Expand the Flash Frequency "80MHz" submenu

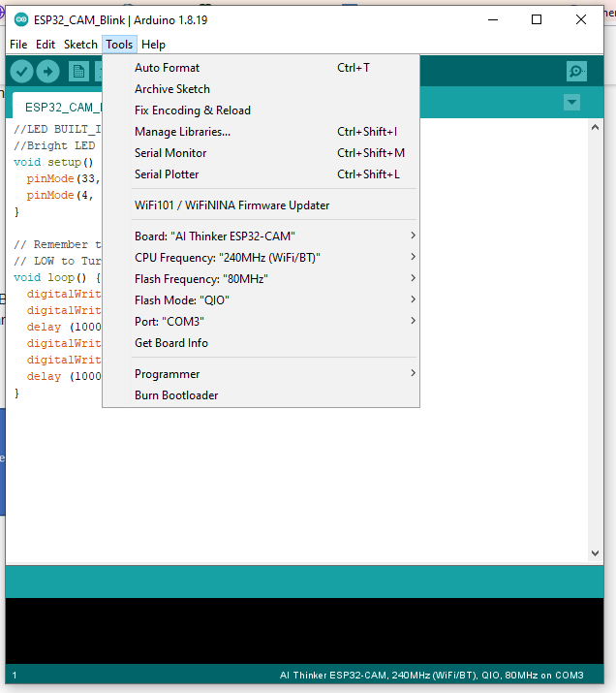click(x=261, y=278)
